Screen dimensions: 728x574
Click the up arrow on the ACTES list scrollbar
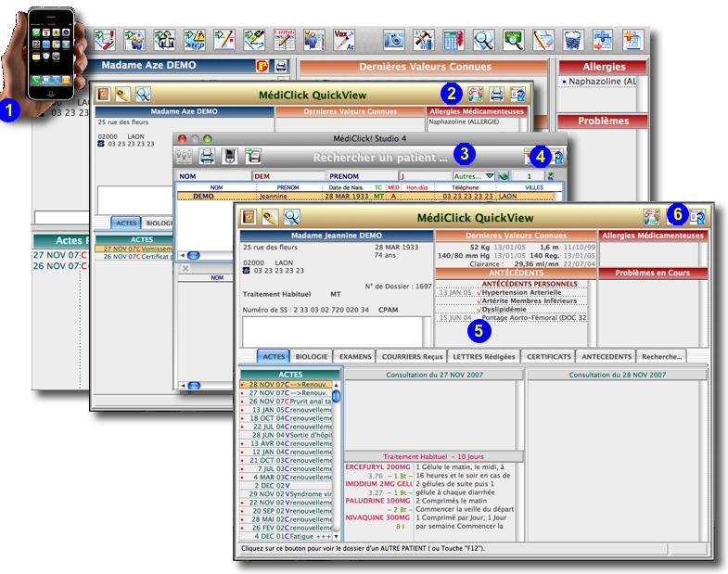coord(336,385)
